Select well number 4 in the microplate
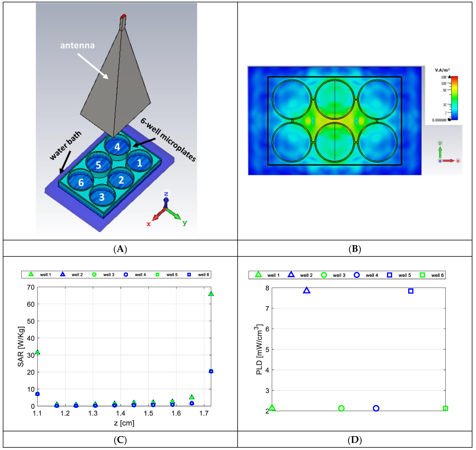The image size is (476, 450). (x=117, y=147)
